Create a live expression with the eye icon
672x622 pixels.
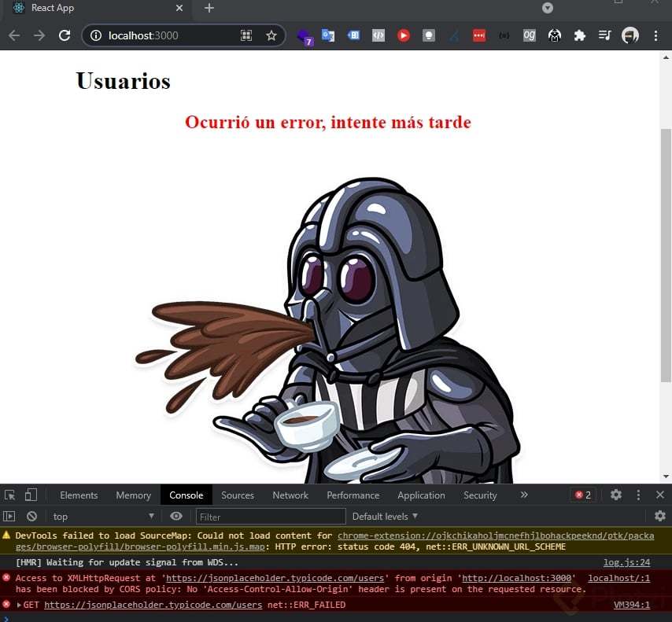point(176,516)
